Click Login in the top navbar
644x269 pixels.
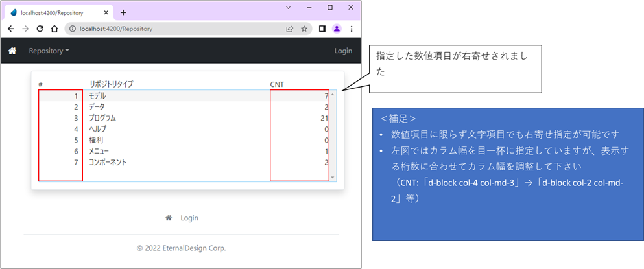[x=343, y=51]
